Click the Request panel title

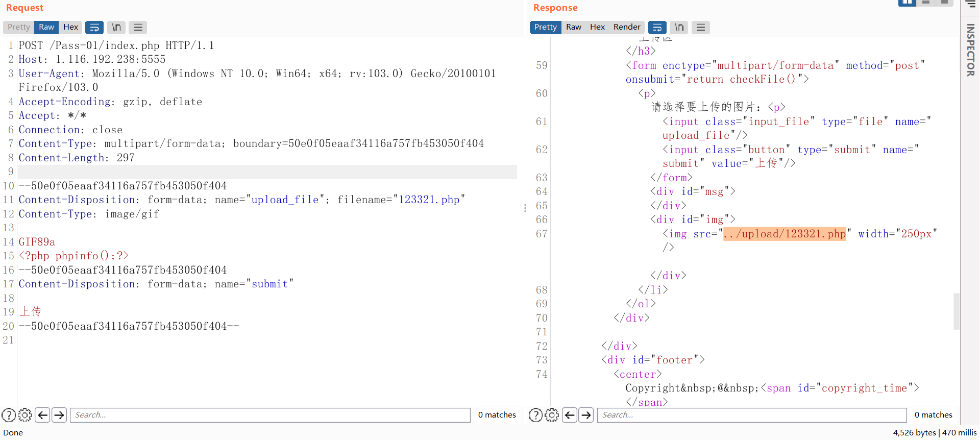pos(24,8)
